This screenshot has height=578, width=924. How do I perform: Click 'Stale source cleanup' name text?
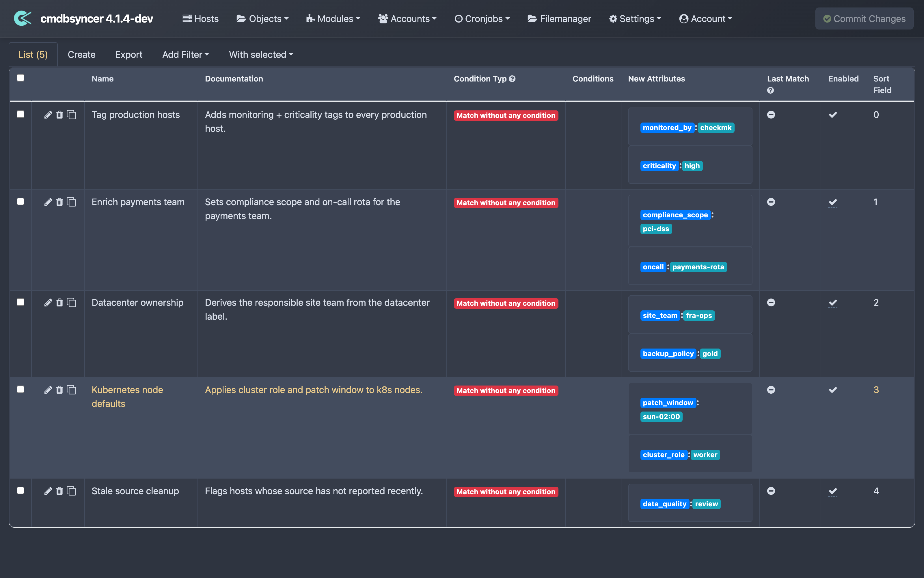click(135, 491)
